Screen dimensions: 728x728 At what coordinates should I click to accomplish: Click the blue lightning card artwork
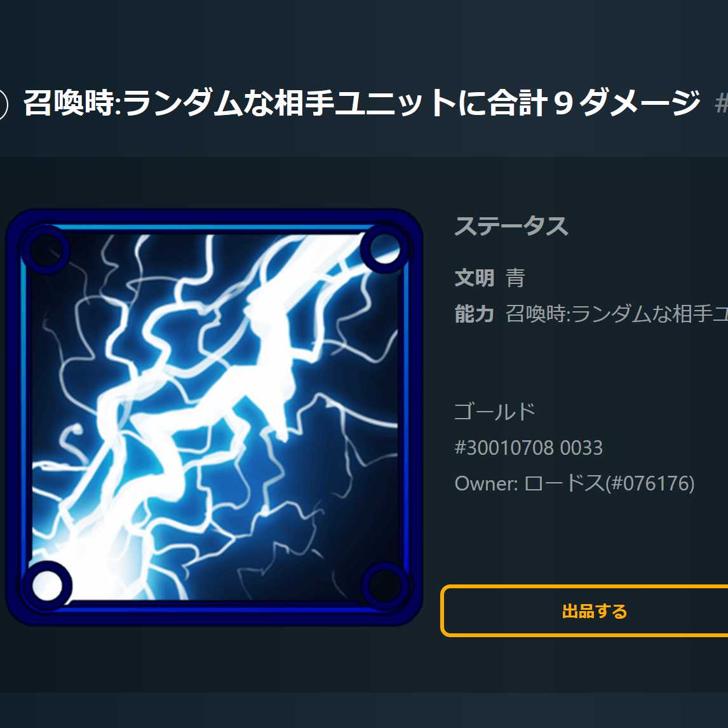[213, 417]
